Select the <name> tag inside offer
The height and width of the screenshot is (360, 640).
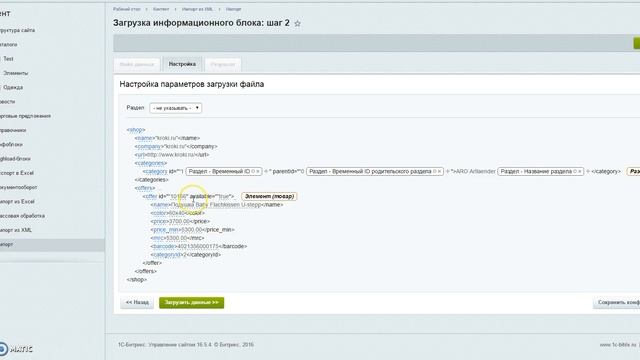pos(160,205)
